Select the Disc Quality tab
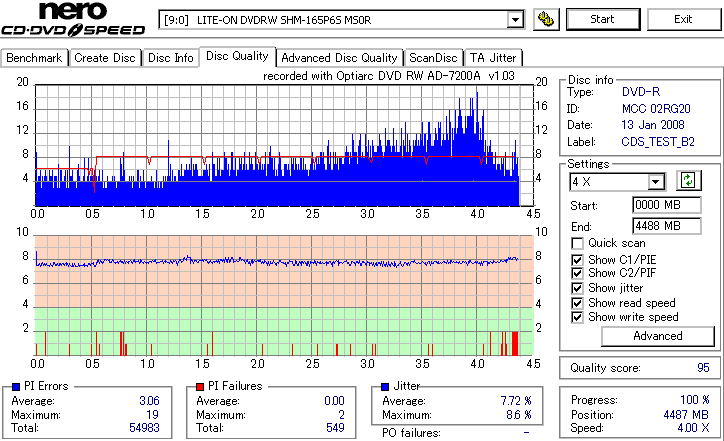Image resolution: width=724 pixels, height=441 pixels. [237, 56]
